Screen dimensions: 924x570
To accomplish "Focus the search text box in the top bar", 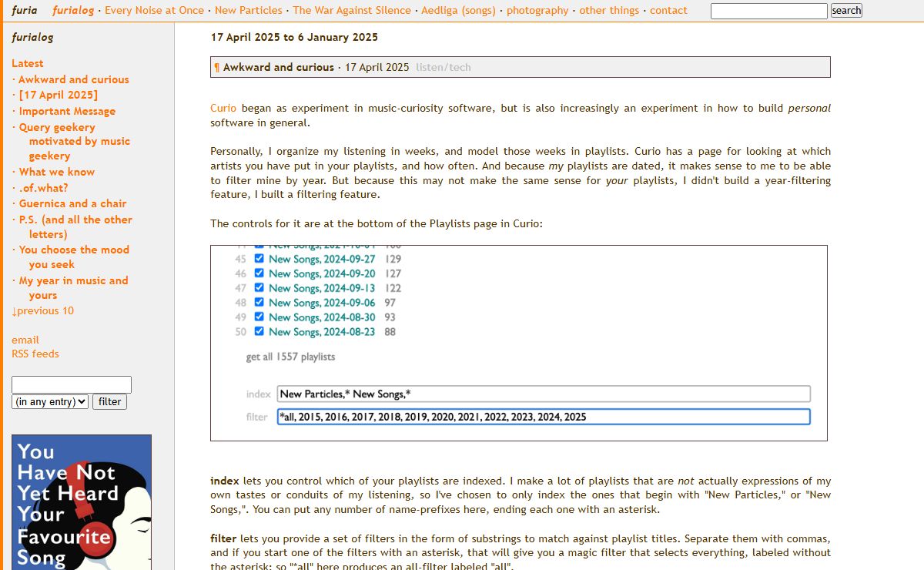I will [x=769, y=11].
